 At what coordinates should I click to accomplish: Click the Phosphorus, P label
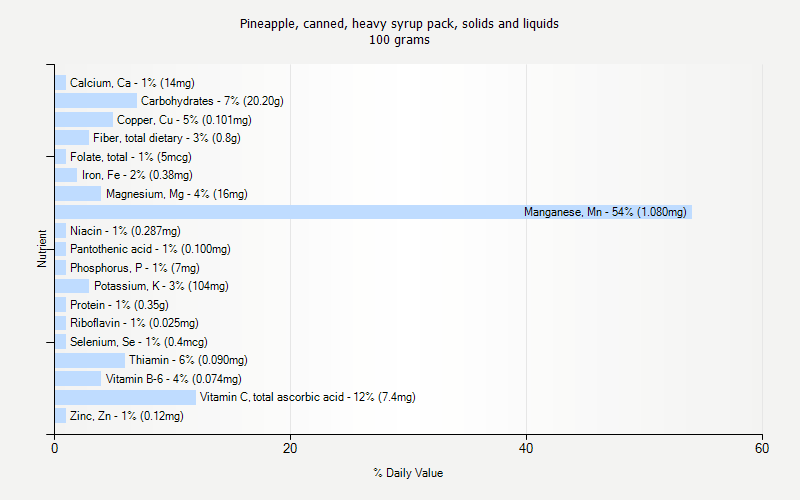pyautogui.click(x=134, y=268)
